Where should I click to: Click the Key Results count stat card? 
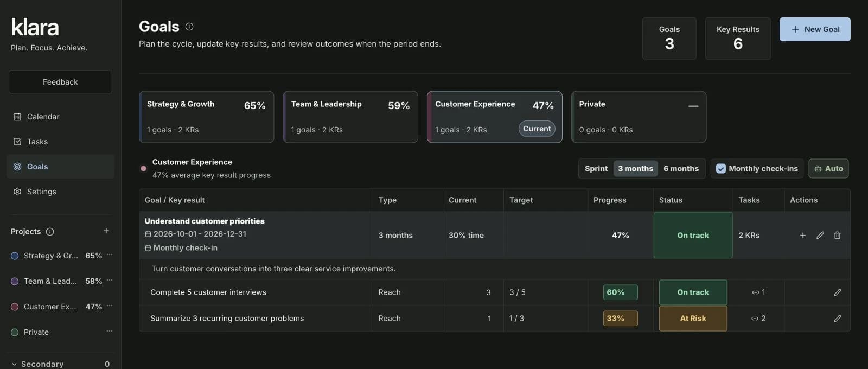(738, 39)
